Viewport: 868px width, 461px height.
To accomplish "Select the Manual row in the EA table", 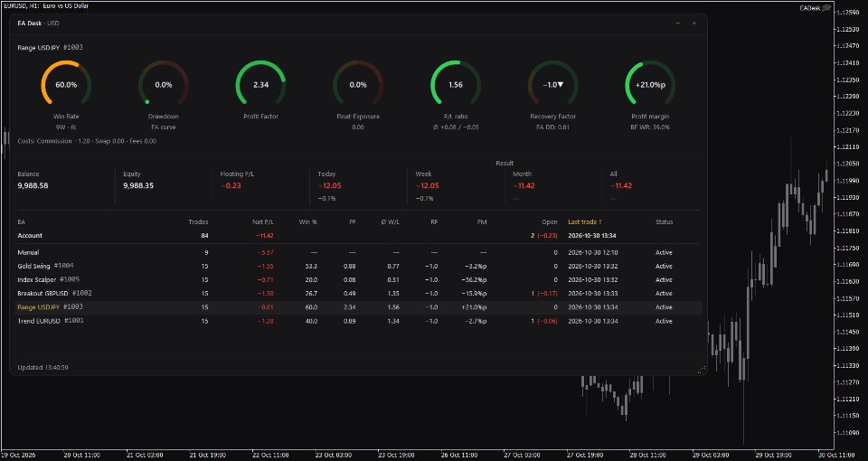I will pos(358,252).
